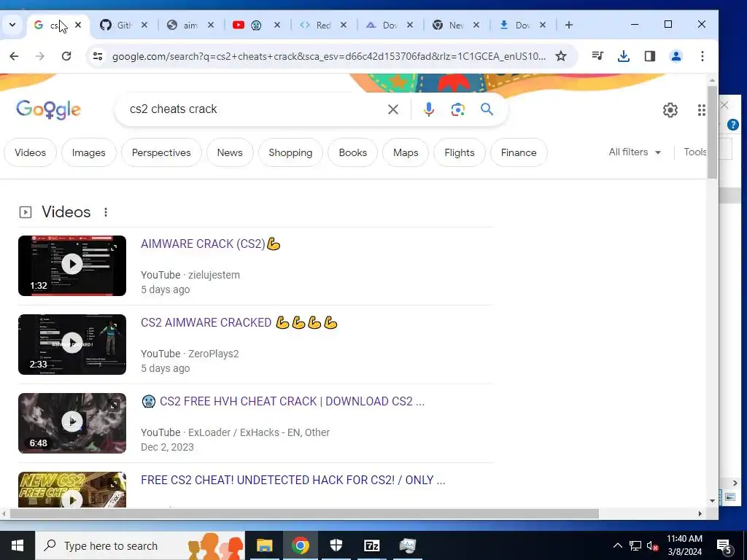Image resolution: width=747 pixels, height=560 pixels.
Task: Open the Videos section options menu
Action: click(x=106, y=212)
